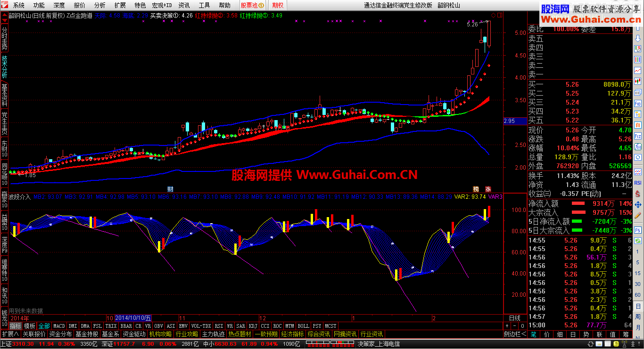Screen dimensions: 644x349
Task: Switch to 5-minute period button
Action: 637,262
